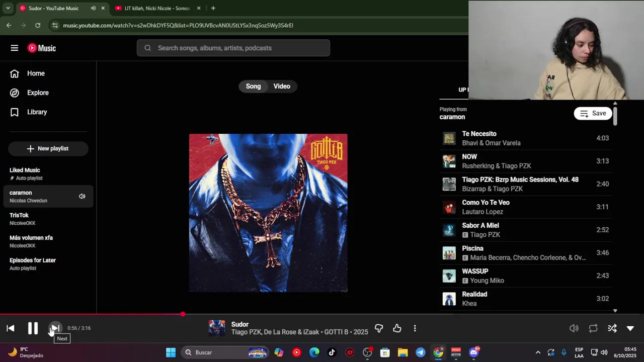The width and height of the screenshot is (644, 362).
Task: Click the Realidad cover thumbnail
Action: [449, 299]
